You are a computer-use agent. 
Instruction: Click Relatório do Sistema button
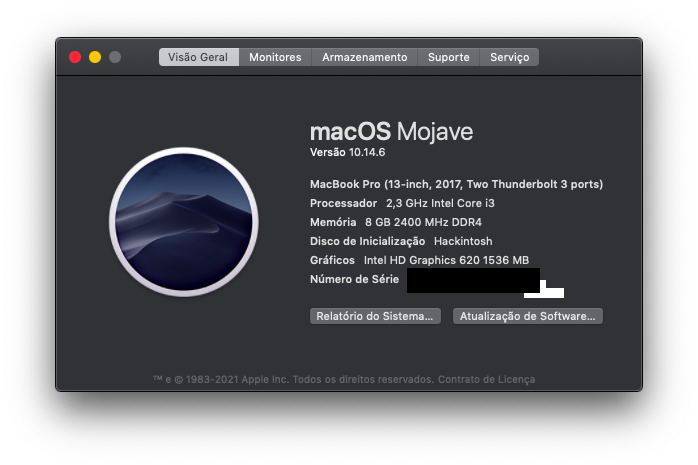(x=375, y=316)
